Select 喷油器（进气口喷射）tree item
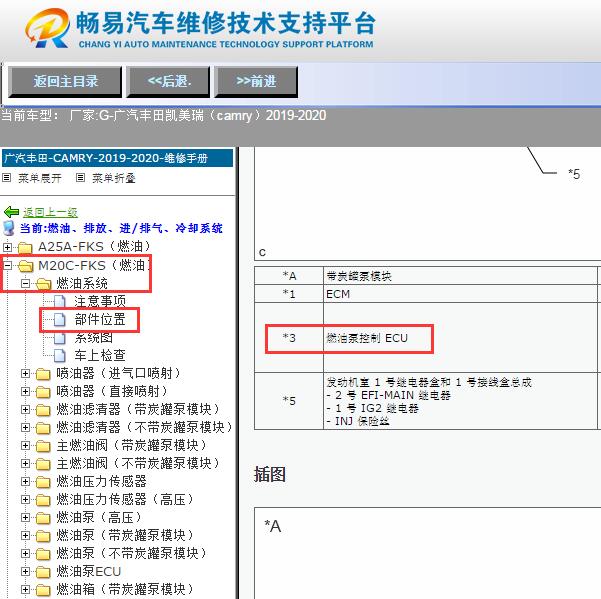The width and height of the screenshot is (601, 599). coord(118,373)
